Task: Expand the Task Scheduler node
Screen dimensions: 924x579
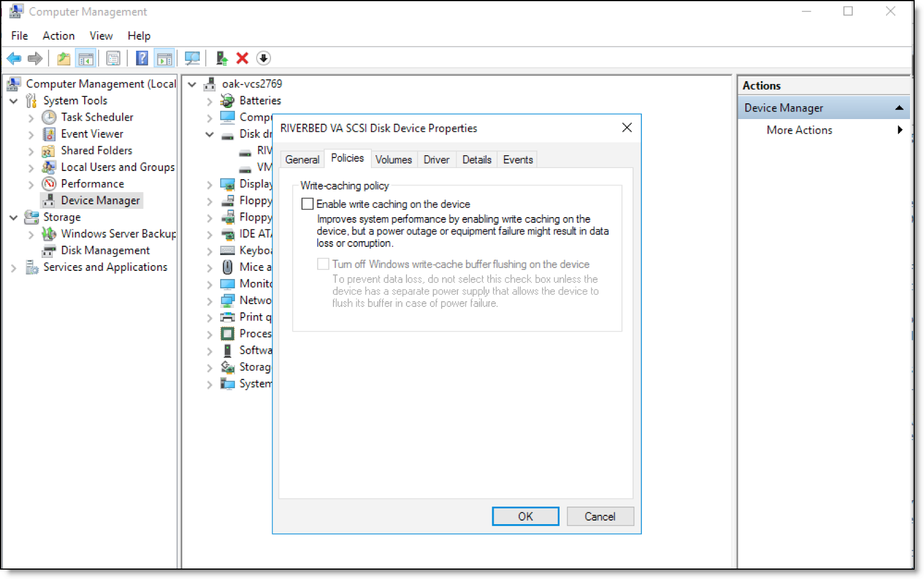Action: (x=31, y=117)
